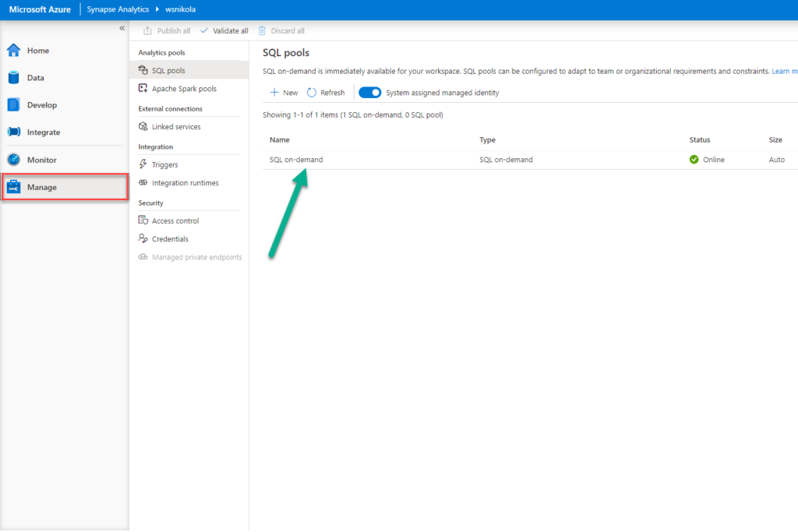This screenshot has width=798, height=532.
Task: Go to the Data menu item
Action: click(36, 78)
